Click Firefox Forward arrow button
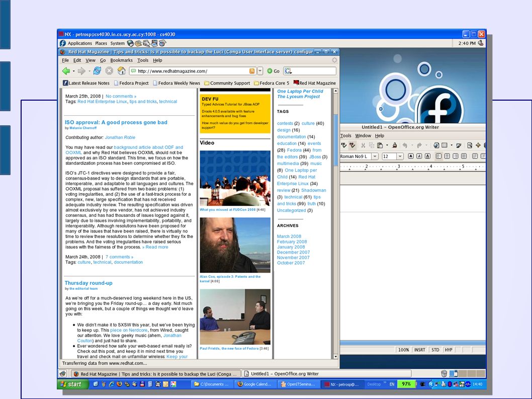The height and width of the screenshot is (399, 532). coord(81,71)
